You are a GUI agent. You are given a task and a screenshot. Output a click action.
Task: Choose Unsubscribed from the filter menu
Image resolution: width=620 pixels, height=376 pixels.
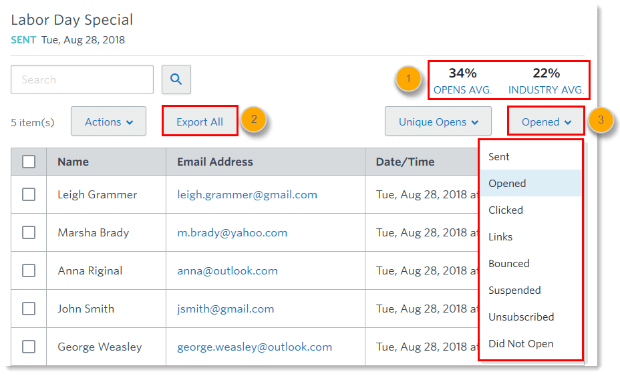tap(531, 317)
